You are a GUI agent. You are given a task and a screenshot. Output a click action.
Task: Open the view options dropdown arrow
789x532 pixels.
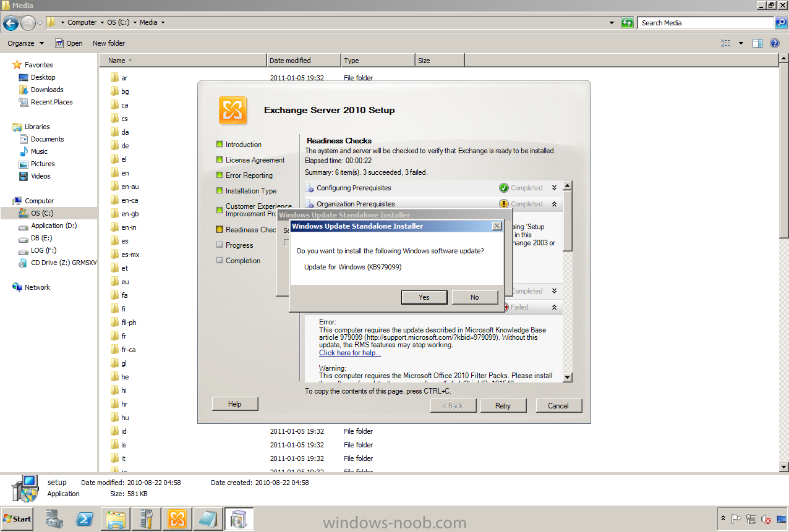[741, 43]
